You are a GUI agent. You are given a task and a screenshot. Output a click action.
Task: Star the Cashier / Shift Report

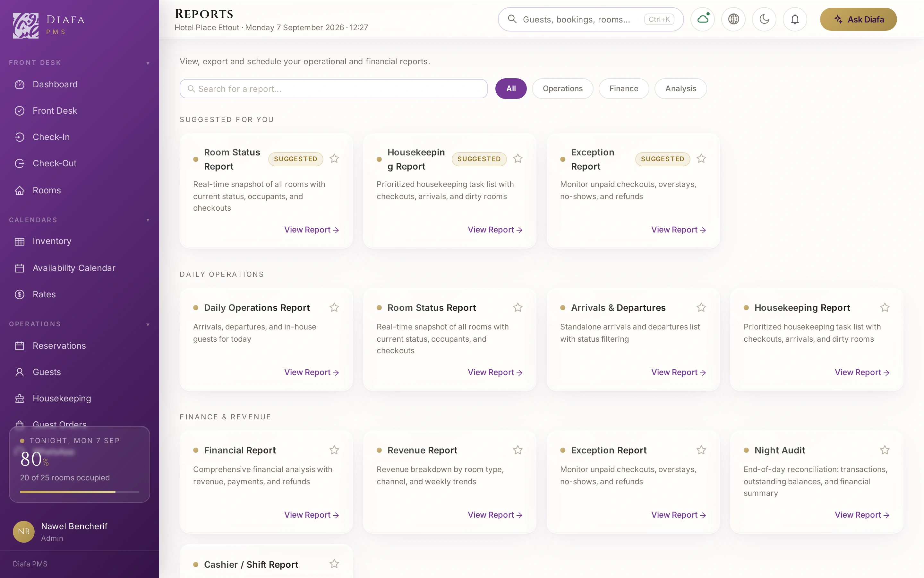point(335,564)
